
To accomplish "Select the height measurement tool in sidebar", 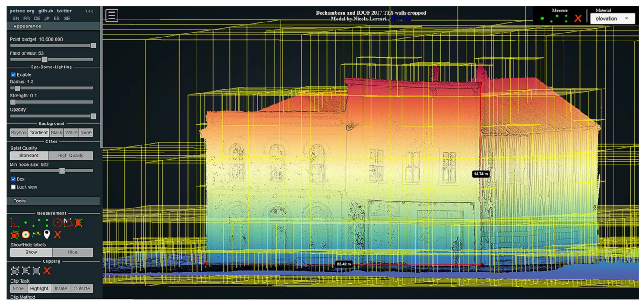I will coord(47,223).
